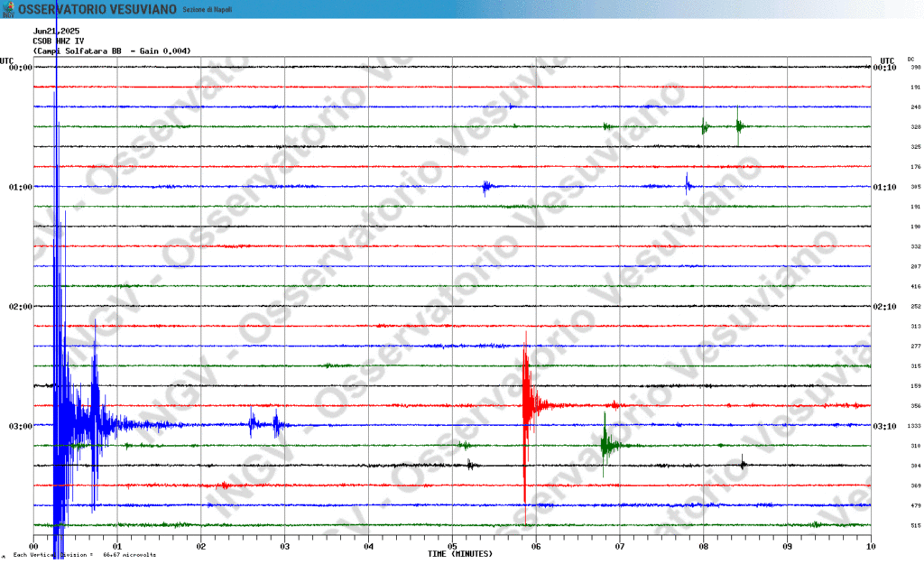Click minute 04 on the time axis

pos(368,546)
